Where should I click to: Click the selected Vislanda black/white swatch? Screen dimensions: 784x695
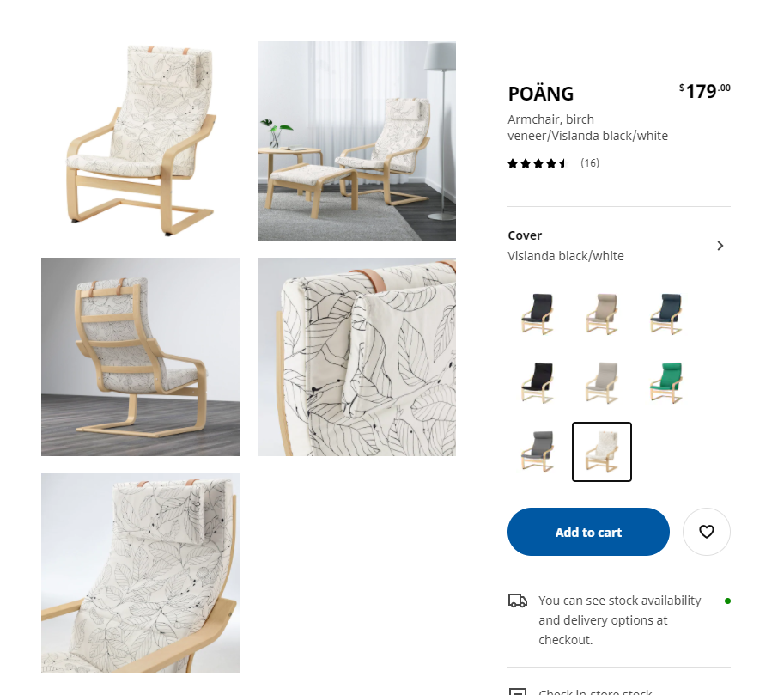pos(601,451)
